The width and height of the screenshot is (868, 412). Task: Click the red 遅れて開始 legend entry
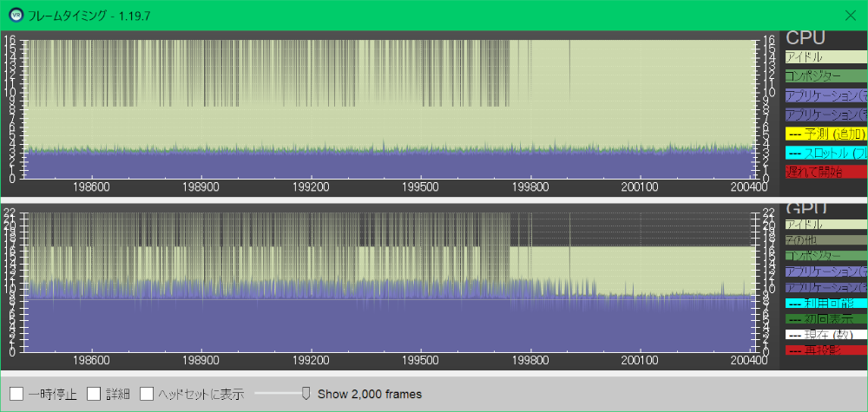pyautogui.click(x=825, y=172)
